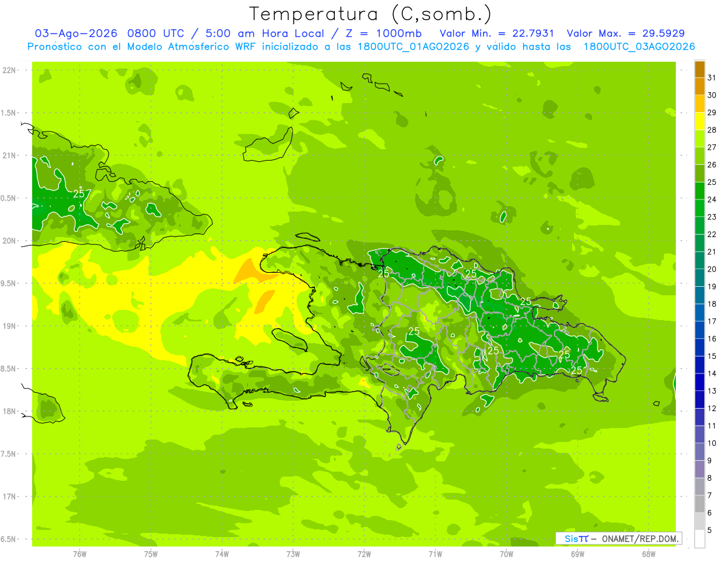
Task: Click the legend color band between 25 and 26
Action: coord(699,173)
